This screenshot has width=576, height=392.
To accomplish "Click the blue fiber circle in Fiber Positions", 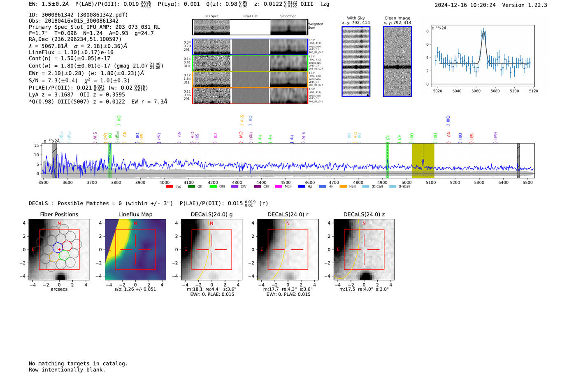I will [57, 247].
